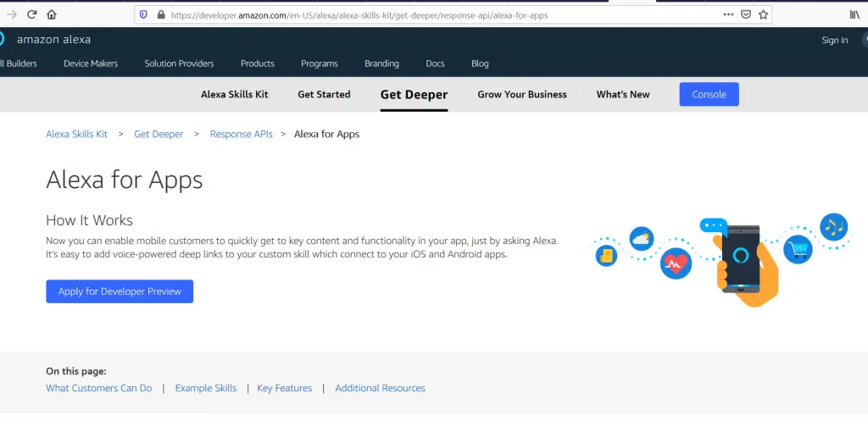
Task: Click the 'How It Works' heading
Action: point(89,220)
